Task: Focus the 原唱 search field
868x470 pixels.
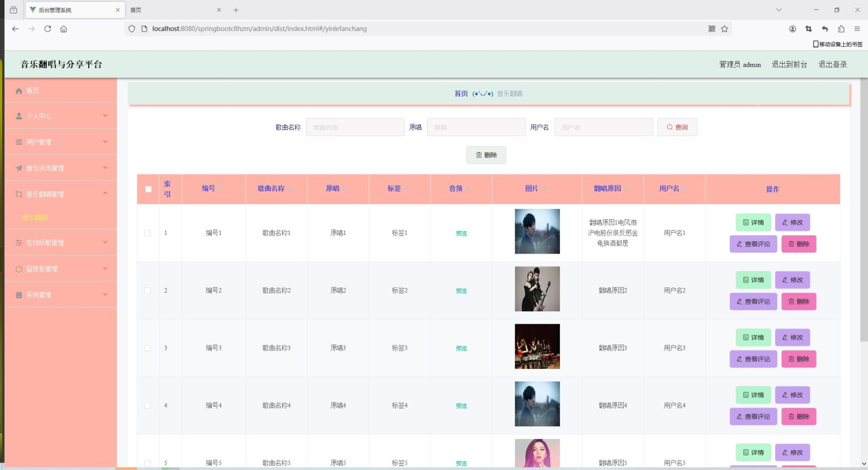Action: (x=476, y=127)
